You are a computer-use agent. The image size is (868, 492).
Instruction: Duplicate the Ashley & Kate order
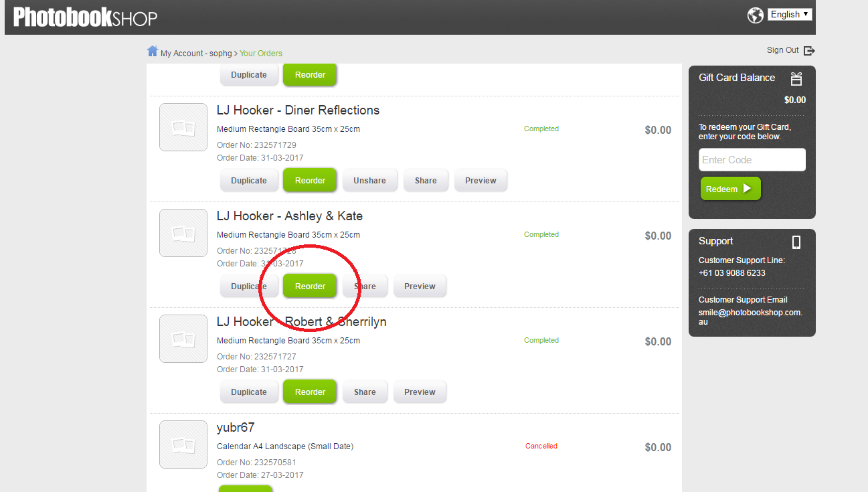[x=249, y=286]
